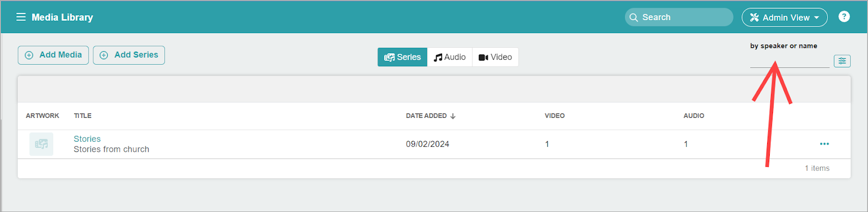Switch to the Video tab
Image resolution: width=868 pixels, height=212 pixels.
495,57
